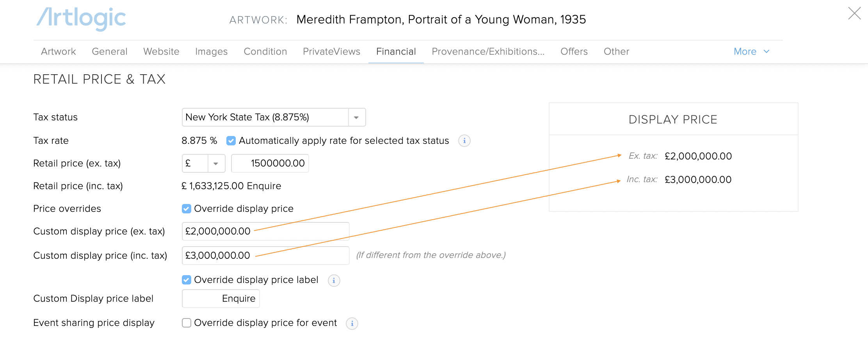This screenshot has height=340, width=868.
Task: Open the Images tab
Action: coord(211,52)
